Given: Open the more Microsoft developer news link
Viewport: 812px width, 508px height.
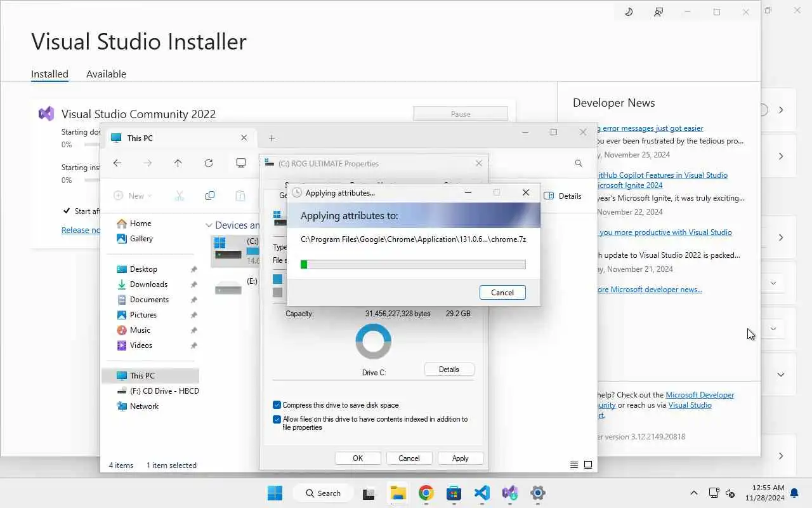Looking at the screenshot, I should click(650, 290).
